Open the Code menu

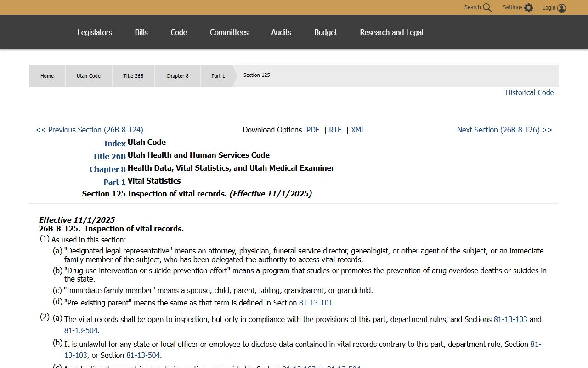pyautogui.click(x=179, y=32)
